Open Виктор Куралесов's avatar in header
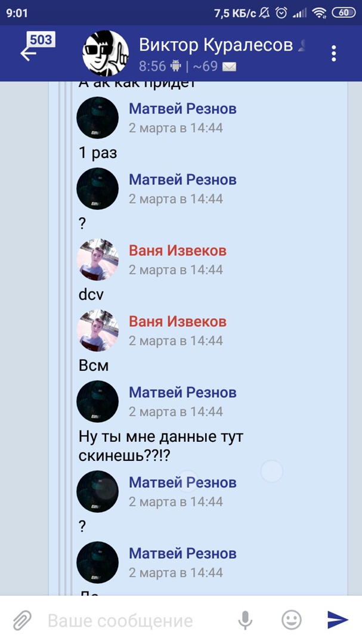The height and width of the screenshot is (644, 362). point(106,54)
